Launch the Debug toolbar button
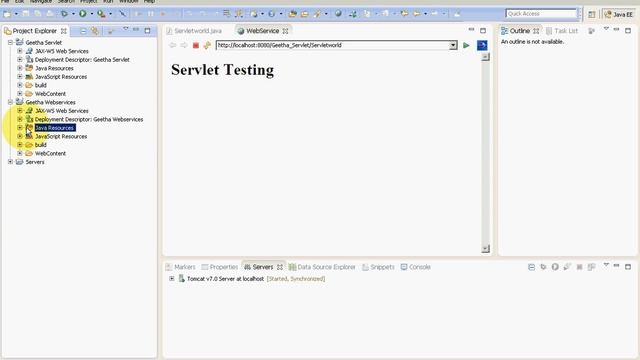The width and height of the screenshot is (640, 360). (64, 13)
